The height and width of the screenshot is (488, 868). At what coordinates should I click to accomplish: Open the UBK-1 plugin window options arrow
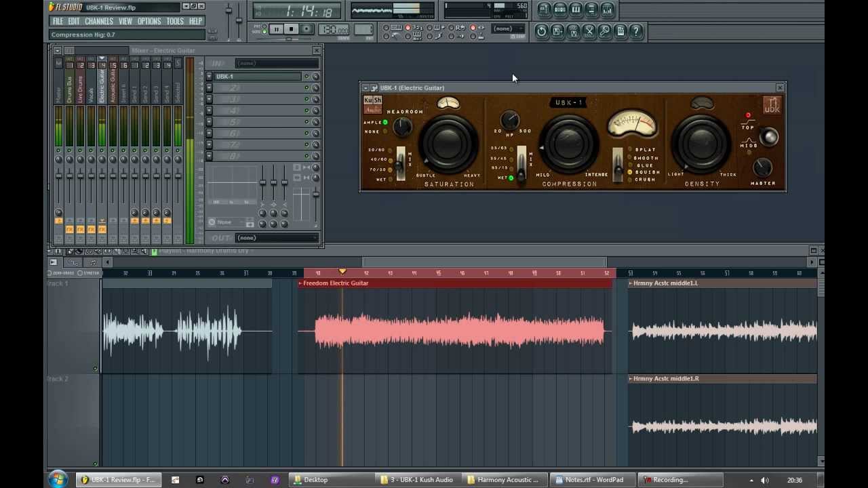pyautogui.click(x=366, y=88)
